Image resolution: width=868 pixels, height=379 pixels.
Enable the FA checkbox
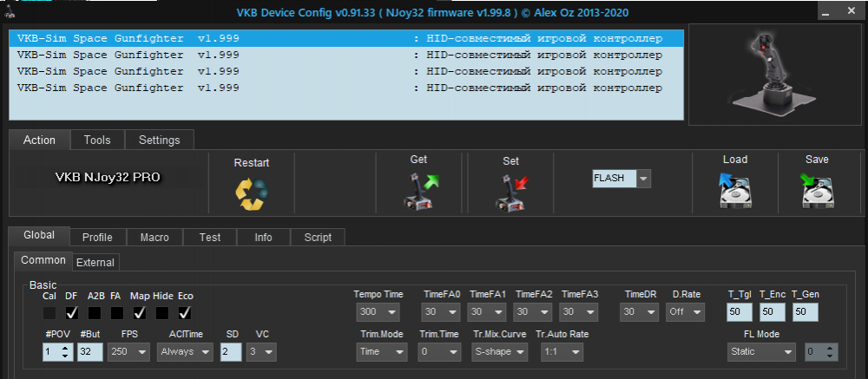pos(117,313)
